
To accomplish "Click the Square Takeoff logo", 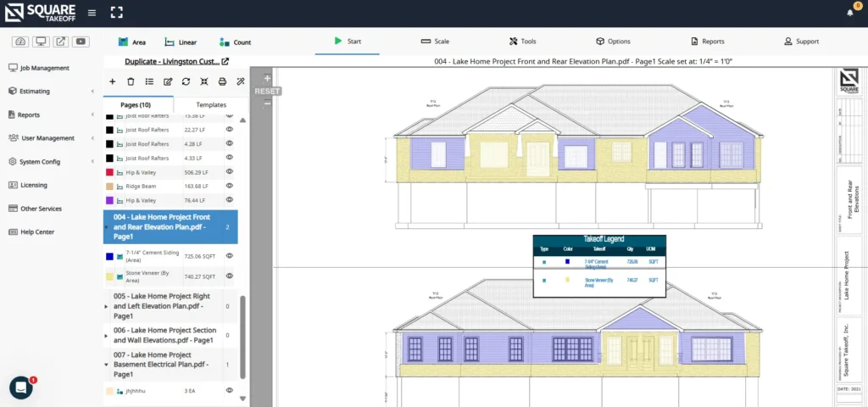I will tap(39, 13).
